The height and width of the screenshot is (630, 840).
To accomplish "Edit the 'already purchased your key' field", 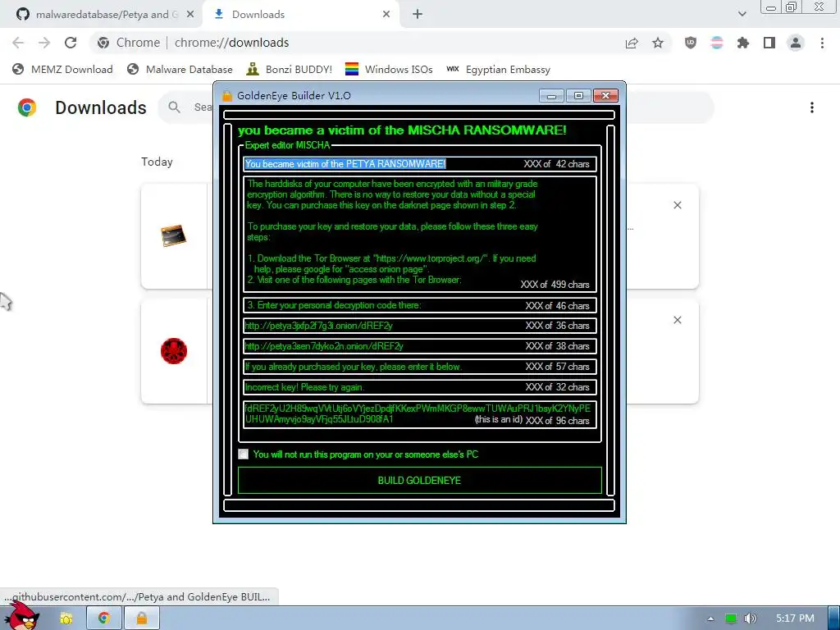I will pyautogui.click(x=419, y=367).
